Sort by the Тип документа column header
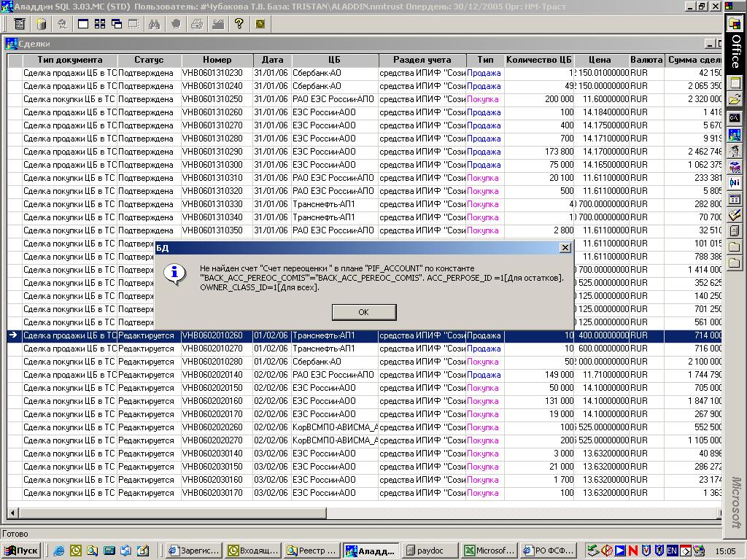Screen dimensions: 747x560 click(x=70, y=60)
